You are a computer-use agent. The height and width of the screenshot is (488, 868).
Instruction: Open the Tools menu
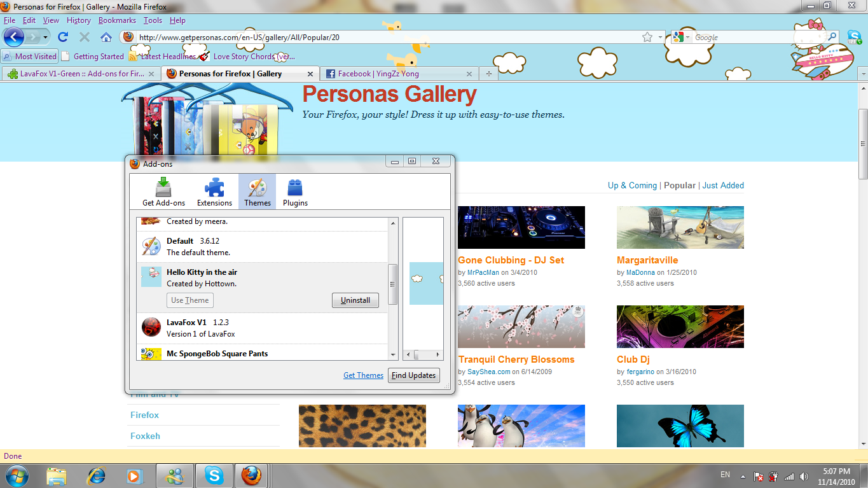point(153,20)
